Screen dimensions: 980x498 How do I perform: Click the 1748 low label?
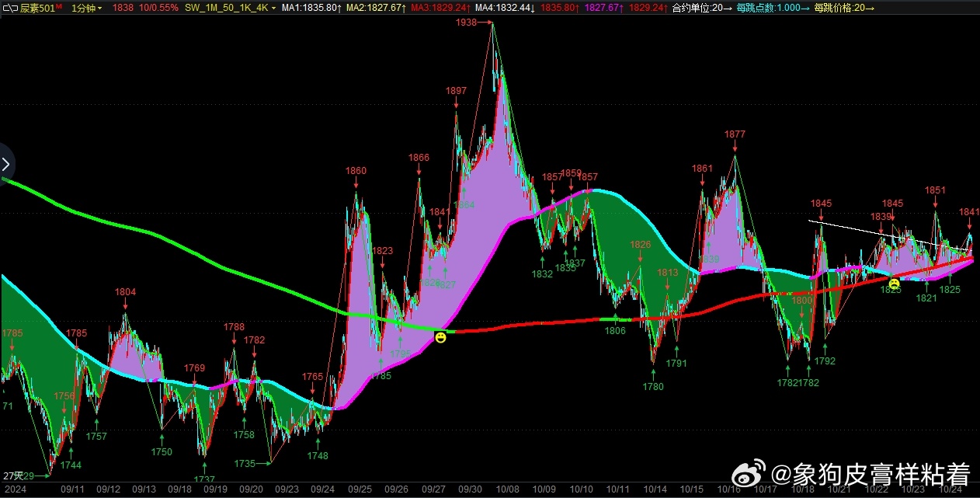[x=318, y=456]
